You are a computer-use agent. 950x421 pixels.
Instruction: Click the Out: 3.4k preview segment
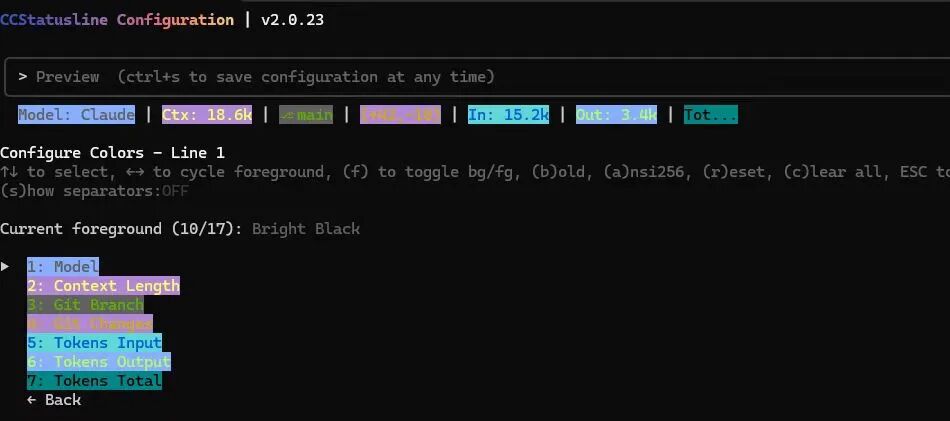coord(616,115)
